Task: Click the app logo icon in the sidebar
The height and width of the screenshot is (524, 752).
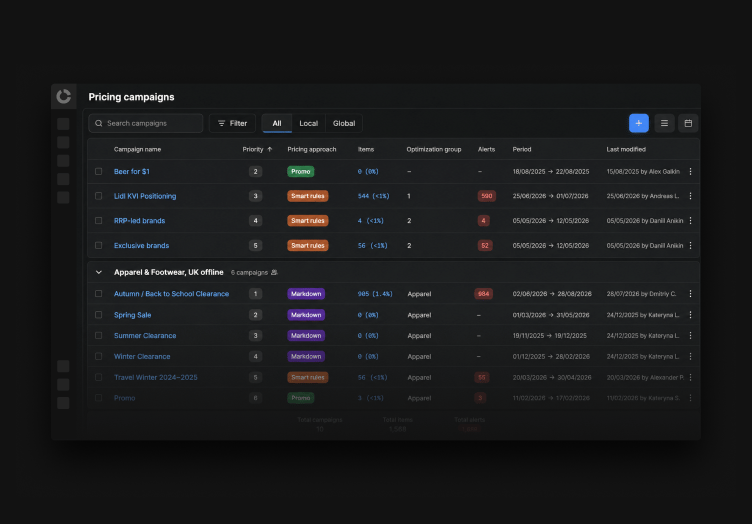Action: 63,96
